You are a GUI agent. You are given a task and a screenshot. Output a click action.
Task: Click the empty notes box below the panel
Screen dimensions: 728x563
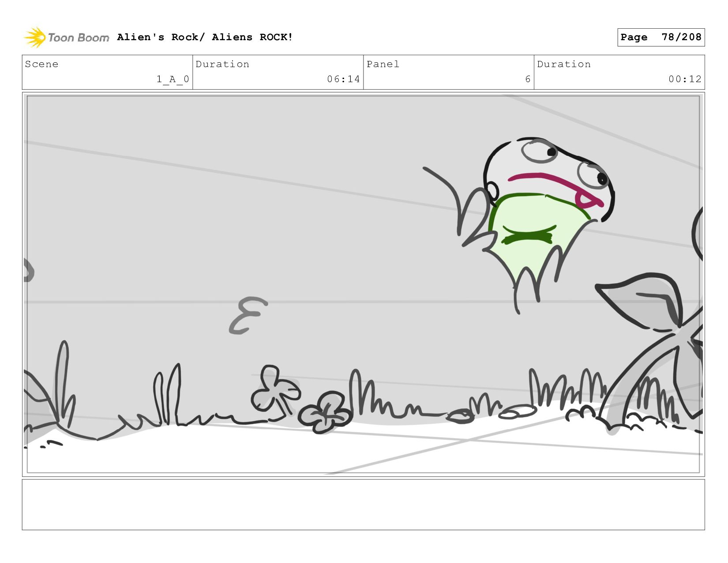(x=363, y=505)
